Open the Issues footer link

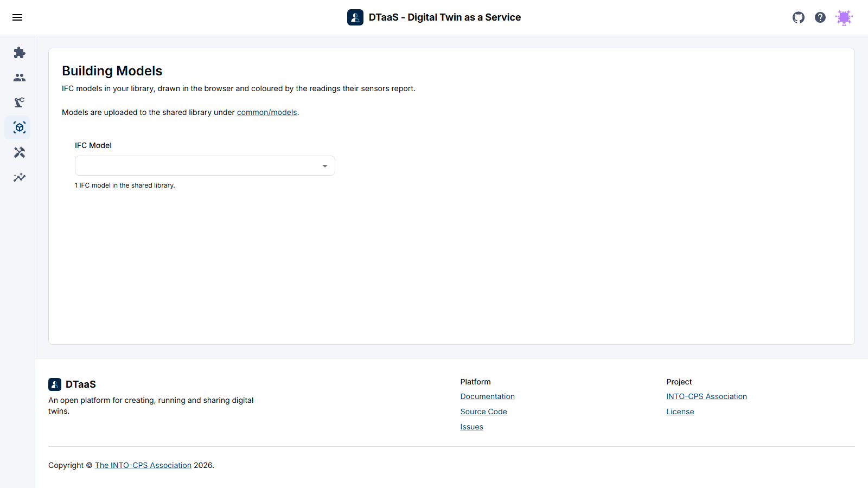pyautogui.click(x=472, y=427)
